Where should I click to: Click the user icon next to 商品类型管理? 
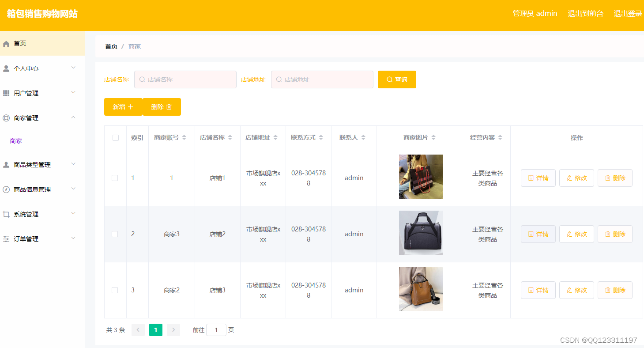tap(6, 165)
